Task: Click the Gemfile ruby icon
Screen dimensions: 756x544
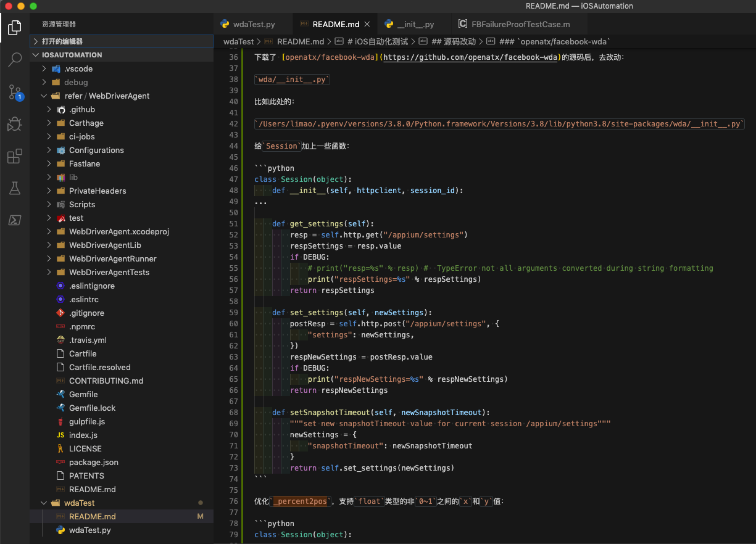Action: pyautogui.click(x=60, y=394)
